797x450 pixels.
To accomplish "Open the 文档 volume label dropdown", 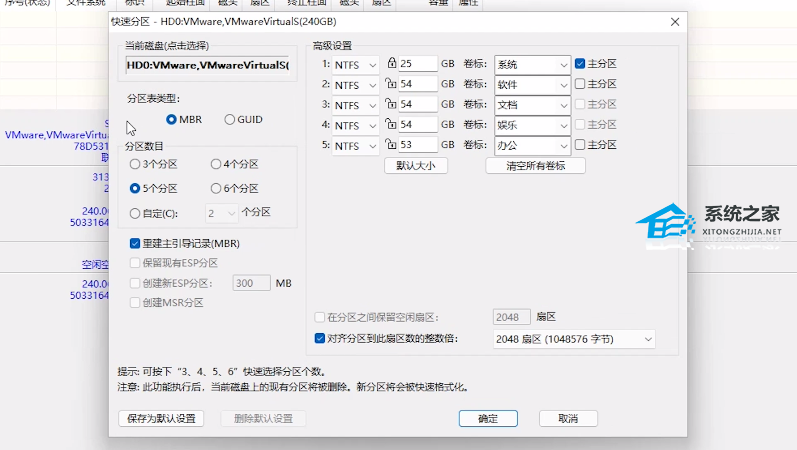I will (532, 105).
